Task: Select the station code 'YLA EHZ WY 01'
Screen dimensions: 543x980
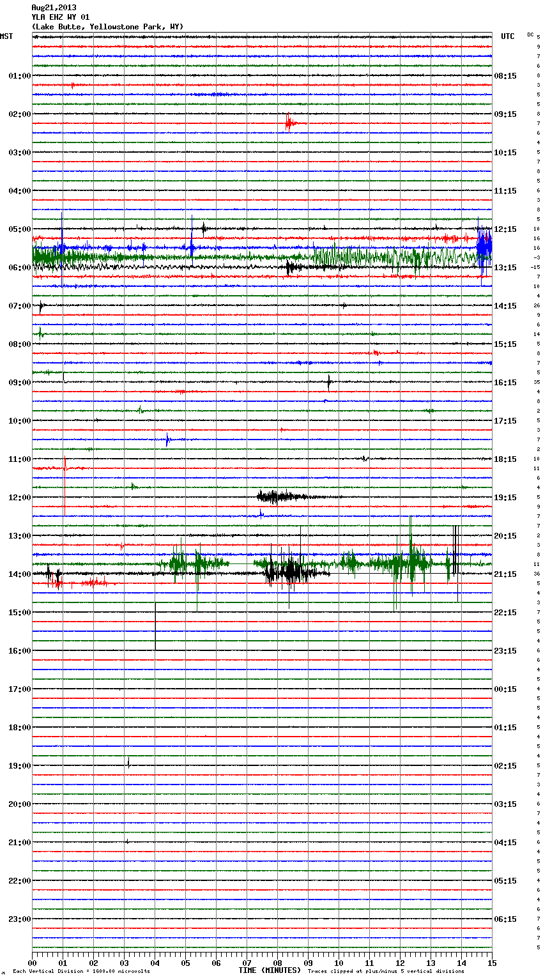Action: [x=61, y=17]
